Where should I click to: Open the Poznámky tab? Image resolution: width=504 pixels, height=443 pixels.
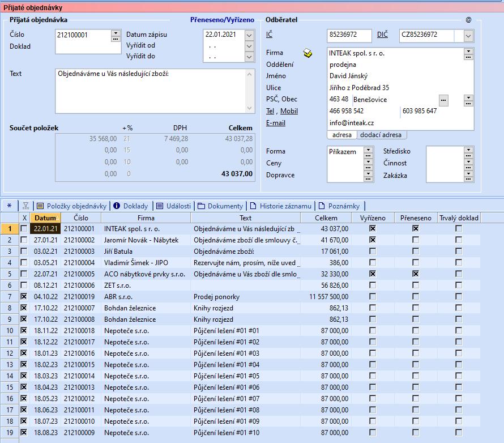coord(340,206)
